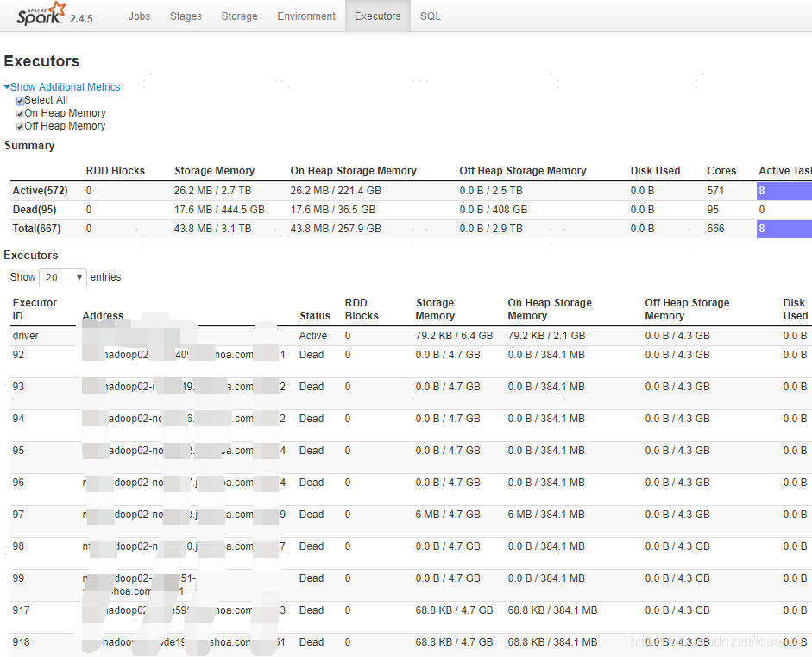
Task: Sort executors by Storage Memory column
Action: pos(435,309)
